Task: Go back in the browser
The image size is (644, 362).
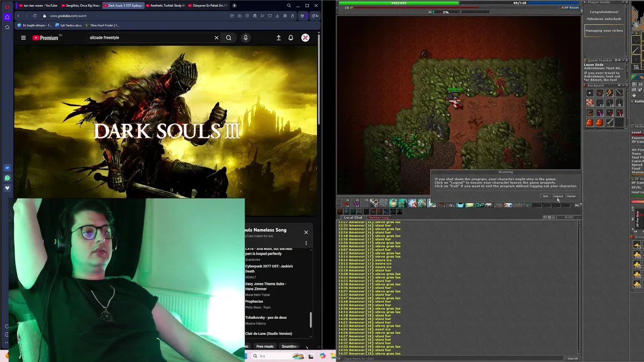Action: 19,16
